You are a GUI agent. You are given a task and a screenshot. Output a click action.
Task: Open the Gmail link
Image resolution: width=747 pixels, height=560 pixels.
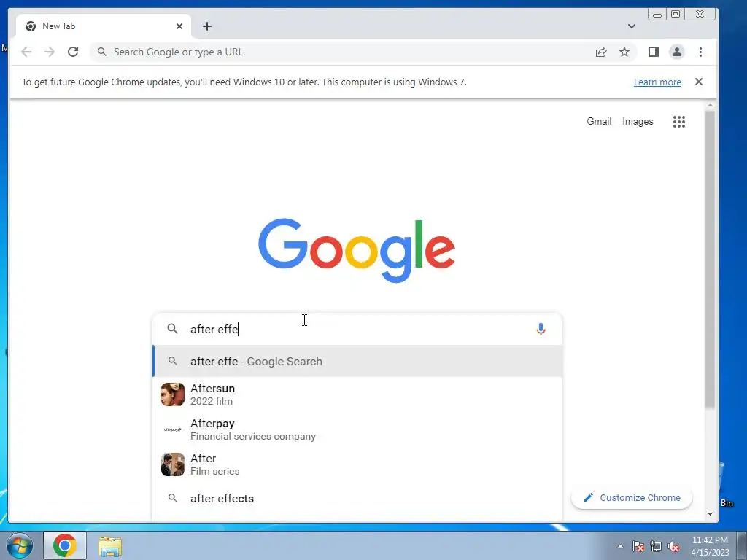click(599, 122)
